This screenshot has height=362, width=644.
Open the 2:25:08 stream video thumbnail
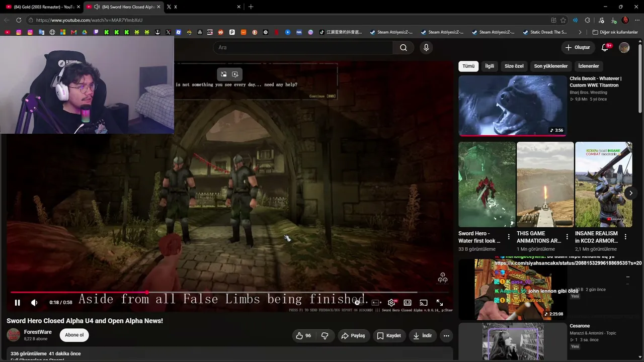[x=513, y=290]
